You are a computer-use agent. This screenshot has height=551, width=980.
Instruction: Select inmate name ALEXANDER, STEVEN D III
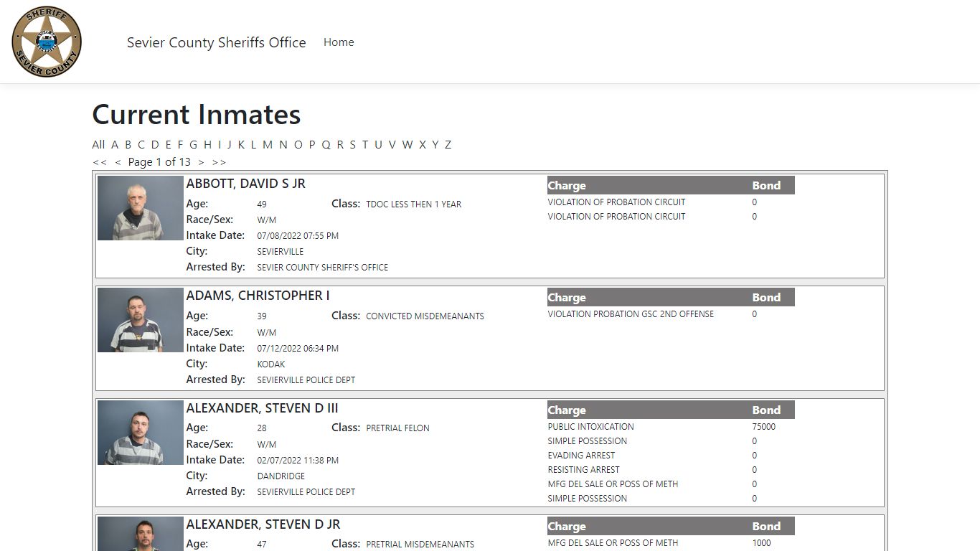pyautogui.click(x=263, y=408)
